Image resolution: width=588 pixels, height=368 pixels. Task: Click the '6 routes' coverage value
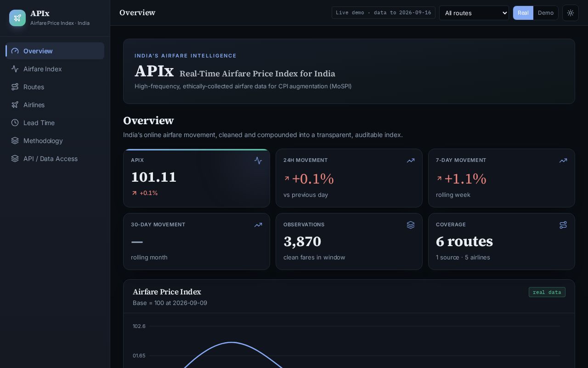click(x=464, y=241)
